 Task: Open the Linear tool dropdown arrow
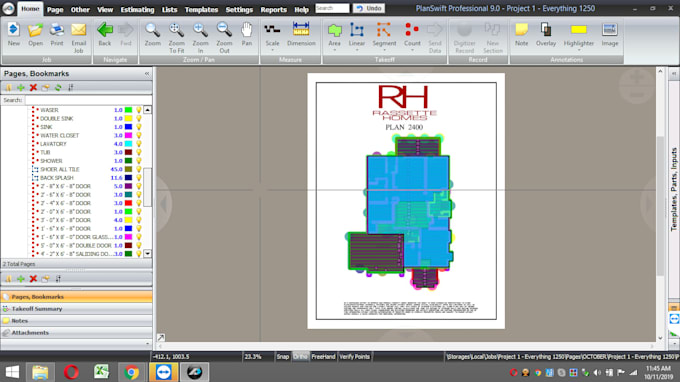click(x=356, y=50)
